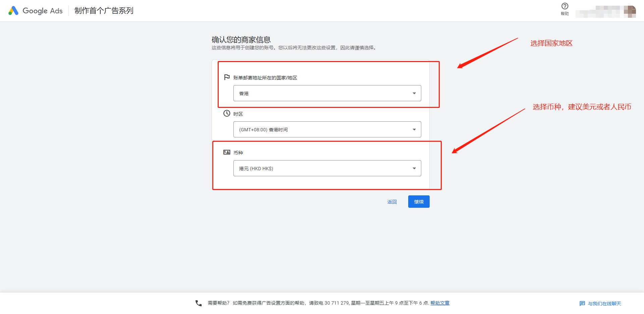644x314 pixels.
Task: Click the 与我们在线聊天 link
Action: point(604,304)
